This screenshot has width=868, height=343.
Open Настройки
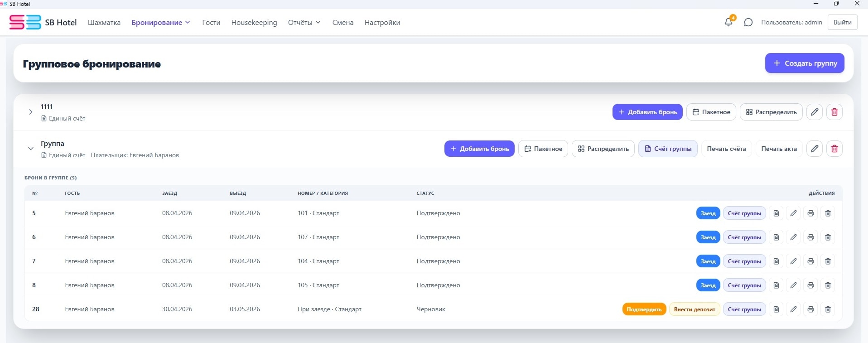[x=382, y=22]
